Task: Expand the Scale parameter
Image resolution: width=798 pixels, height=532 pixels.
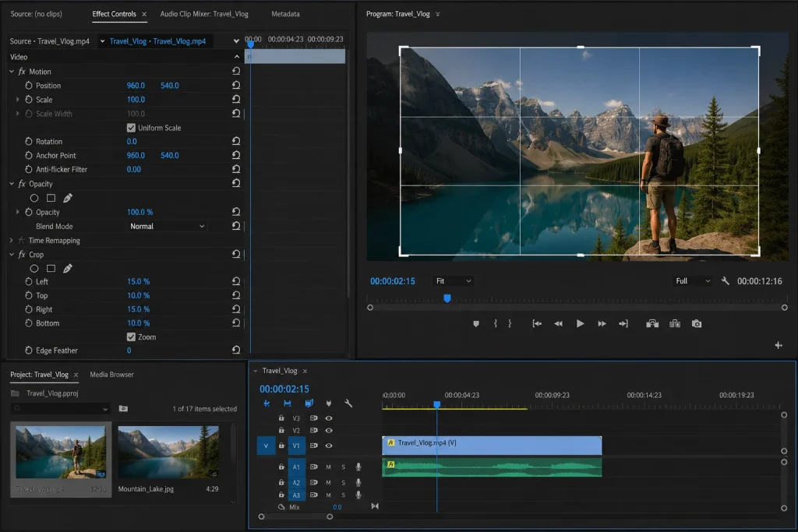Action: coord(18,99)
